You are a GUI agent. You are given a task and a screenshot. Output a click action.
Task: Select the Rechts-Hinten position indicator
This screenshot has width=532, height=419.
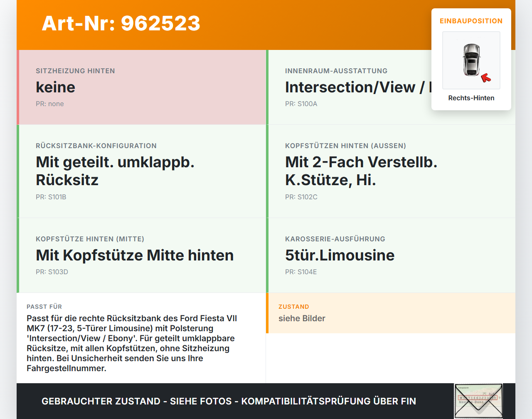point(471,98)
